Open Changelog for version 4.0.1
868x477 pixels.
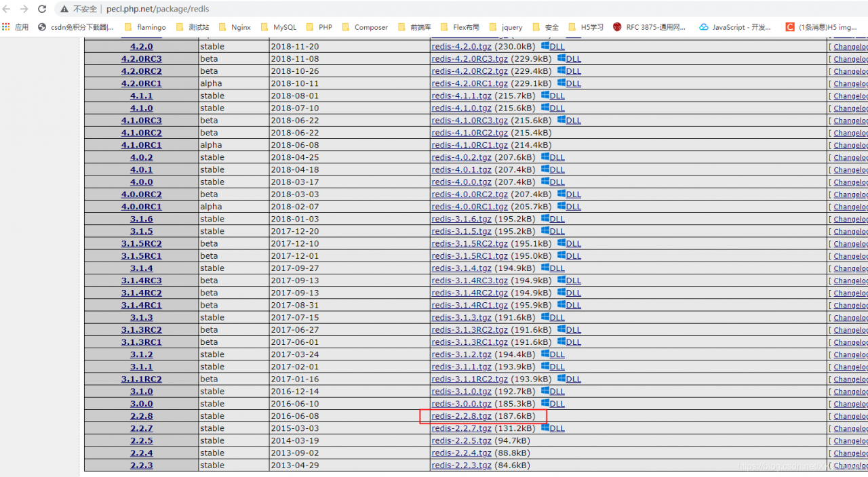[x=850, y=170]
